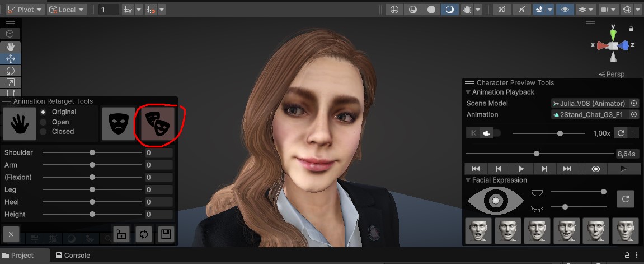
Task: Open object picker for Animation field
Action: tap(634, 115)
